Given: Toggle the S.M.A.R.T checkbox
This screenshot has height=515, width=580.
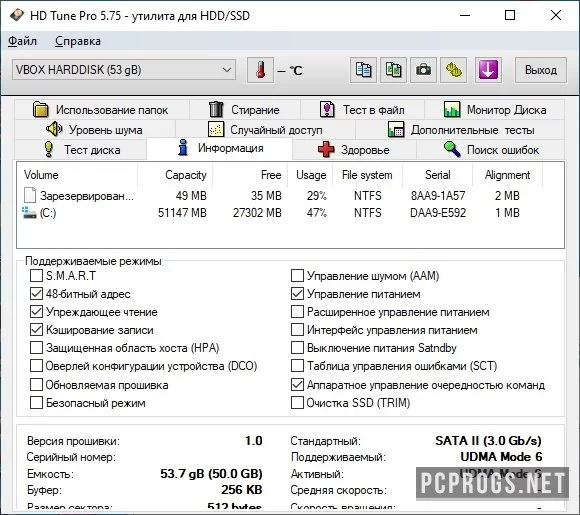Looking at the screenshot, I should coord(36,276).
